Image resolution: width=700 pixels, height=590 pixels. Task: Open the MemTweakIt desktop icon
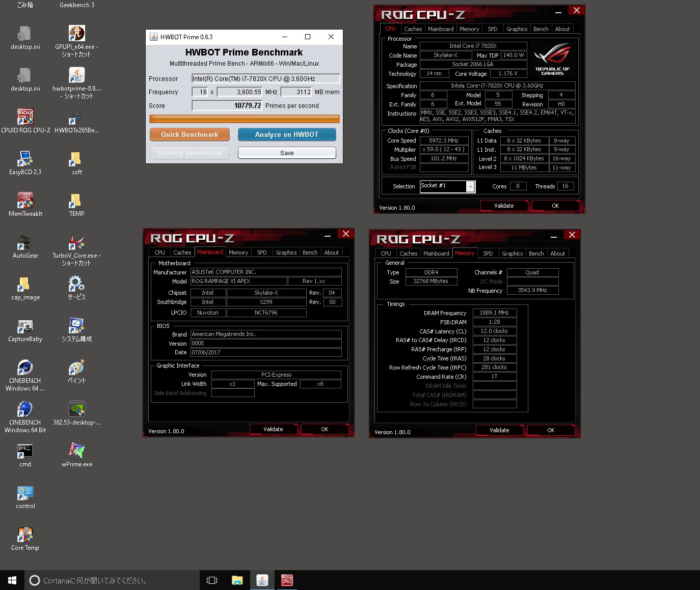point(25,204)
